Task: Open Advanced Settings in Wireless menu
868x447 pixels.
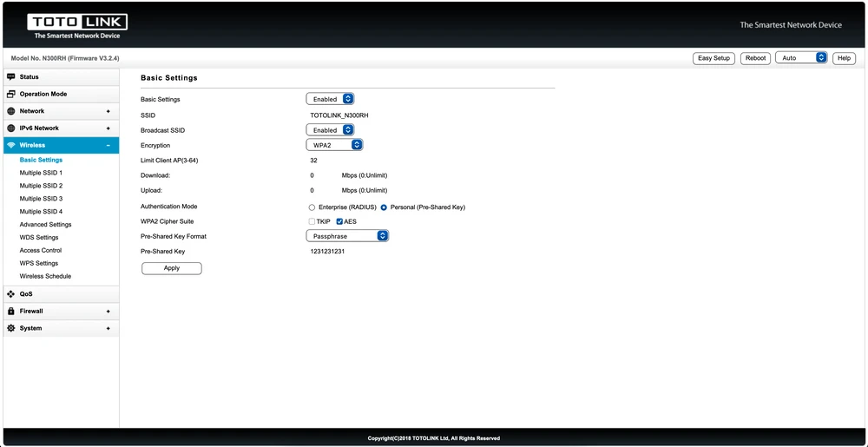Action: 46,225
